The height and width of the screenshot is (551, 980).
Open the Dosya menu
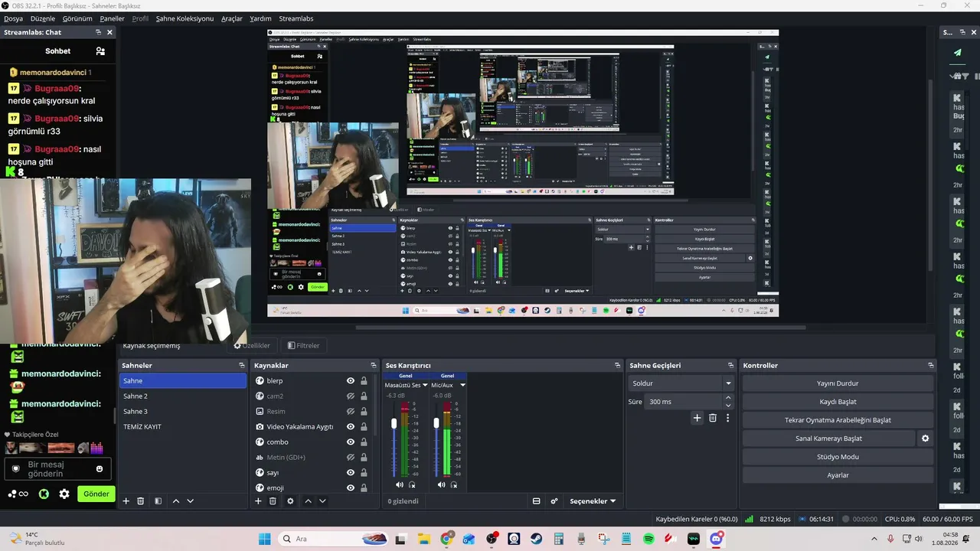(13, 18)
